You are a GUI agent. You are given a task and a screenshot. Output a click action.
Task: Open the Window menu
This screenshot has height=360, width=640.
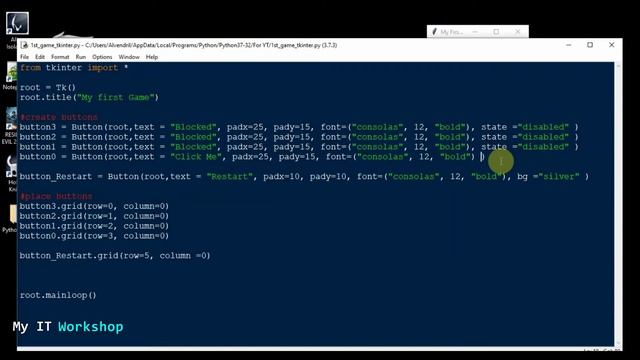pyautogui.click(x=129, y=57)
